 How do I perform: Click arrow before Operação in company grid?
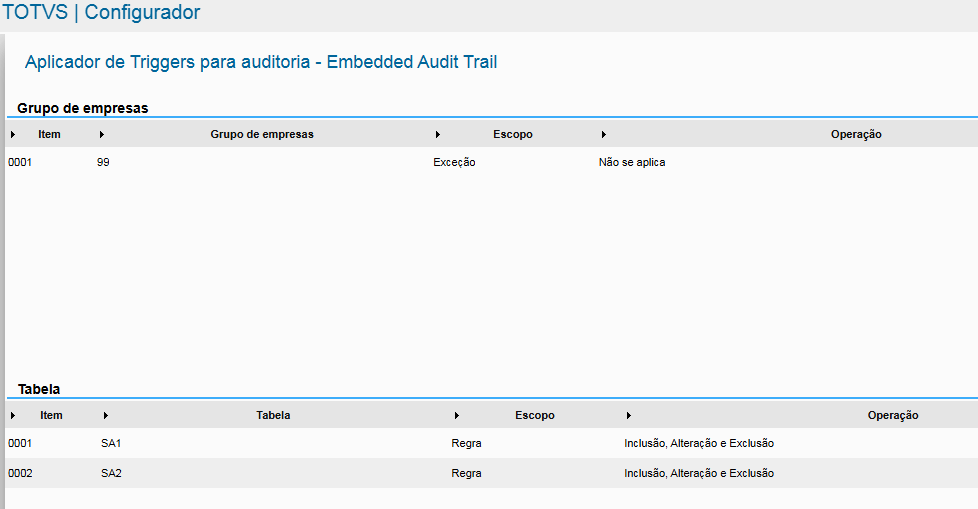pyautogui.click(x=604, y=134)
